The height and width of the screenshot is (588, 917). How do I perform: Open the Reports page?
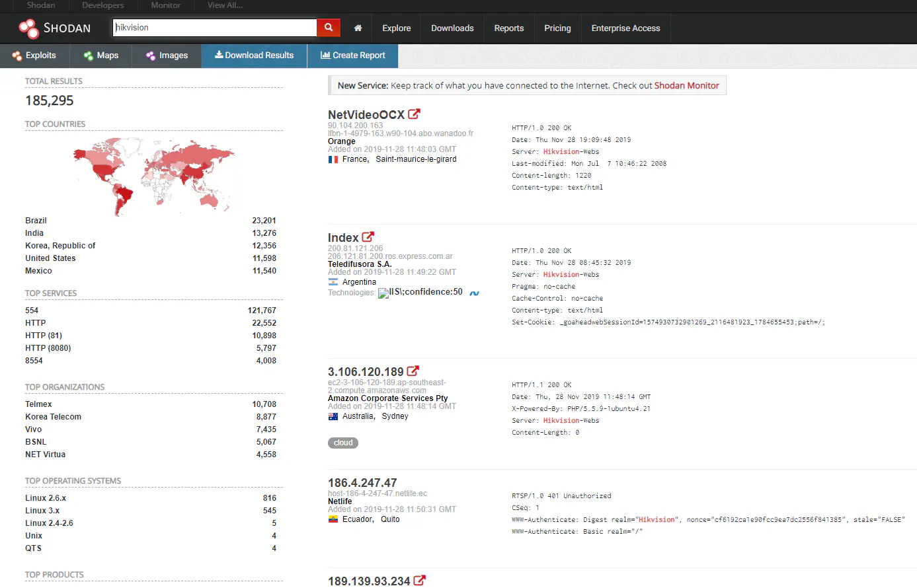[x=509, y=28]
